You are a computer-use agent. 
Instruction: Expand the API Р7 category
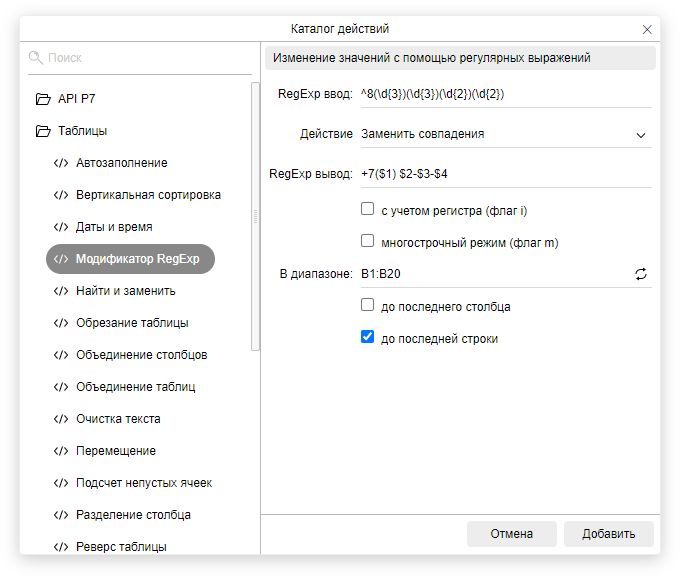tap(76, 99)
